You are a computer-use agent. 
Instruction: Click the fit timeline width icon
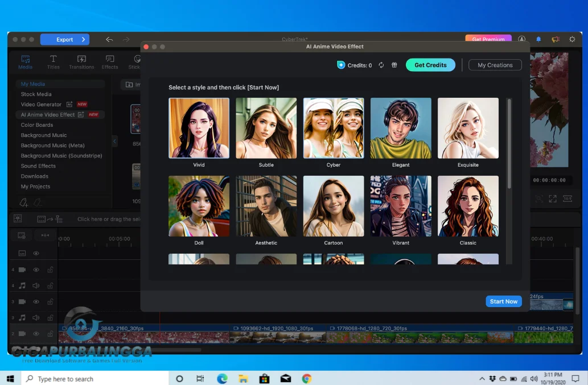pos(45,235)
